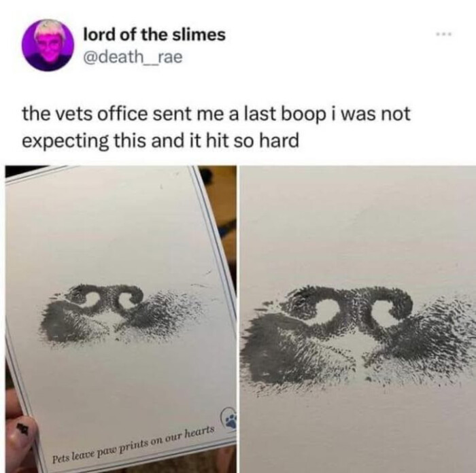Open the purple profile avatar
This screenshot has height=473, width=476.
(x=48, y=46)
